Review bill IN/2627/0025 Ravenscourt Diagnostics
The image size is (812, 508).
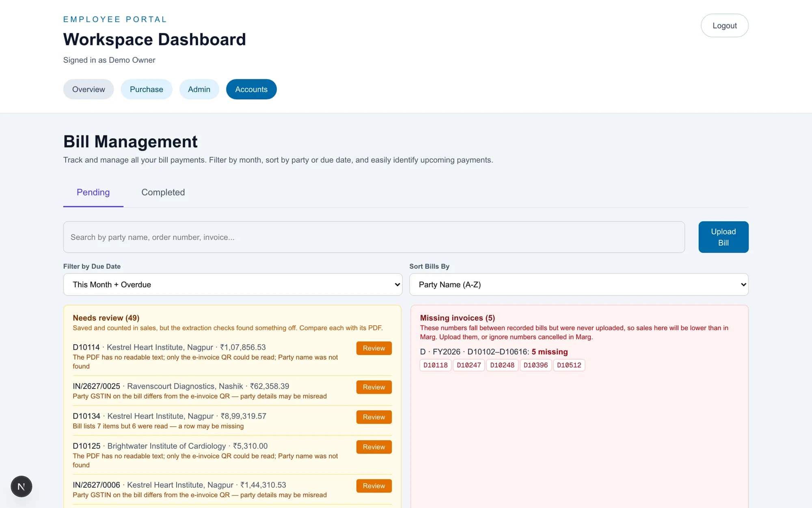coord(374,387)
